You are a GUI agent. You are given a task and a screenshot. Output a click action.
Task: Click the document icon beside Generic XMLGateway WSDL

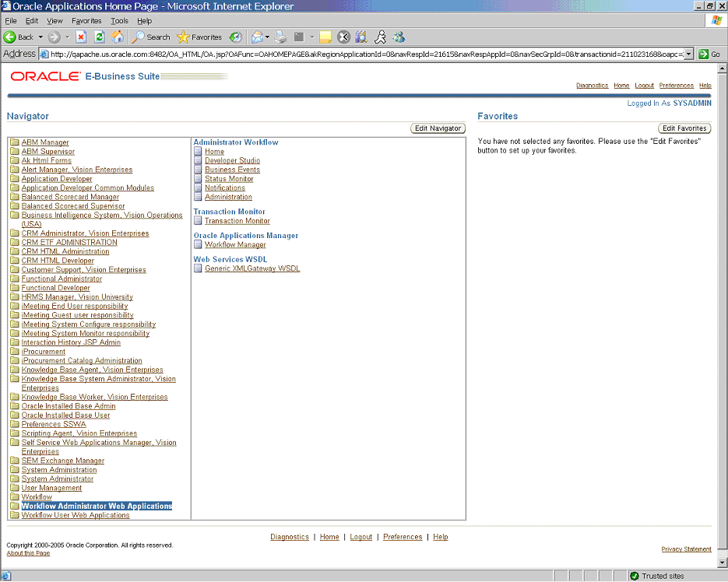[x=198, y=268]
